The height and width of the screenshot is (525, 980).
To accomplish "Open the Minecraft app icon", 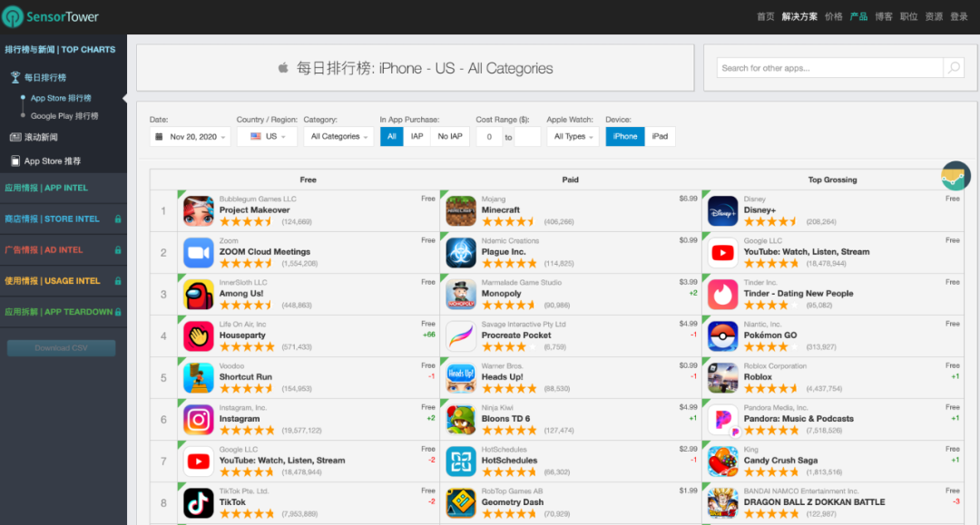I will 461,211.
